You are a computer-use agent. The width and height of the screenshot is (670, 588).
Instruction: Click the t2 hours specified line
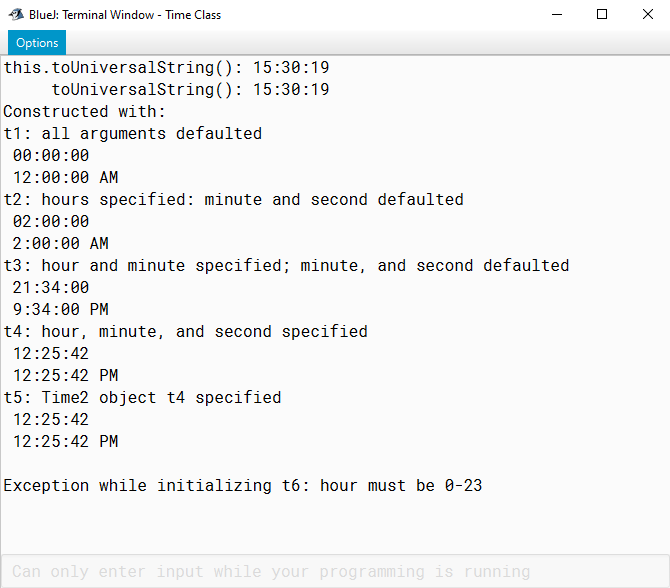point(233,200)
